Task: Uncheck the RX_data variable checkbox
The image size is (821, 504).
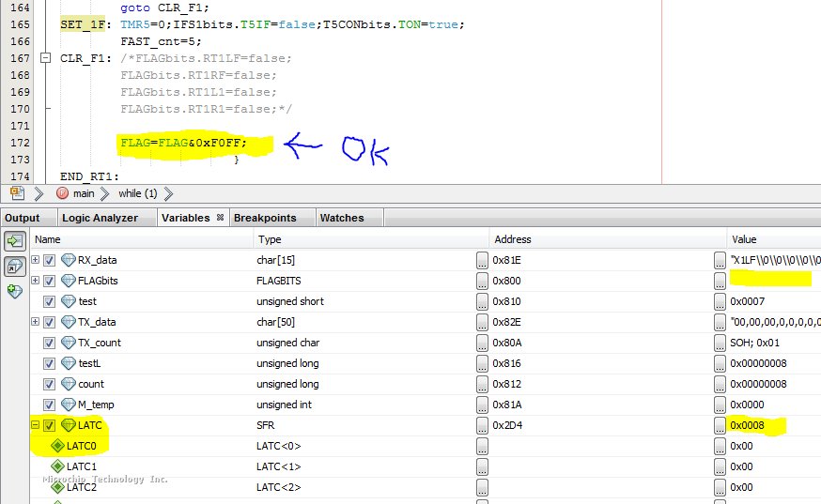Action: click(50, 260)
